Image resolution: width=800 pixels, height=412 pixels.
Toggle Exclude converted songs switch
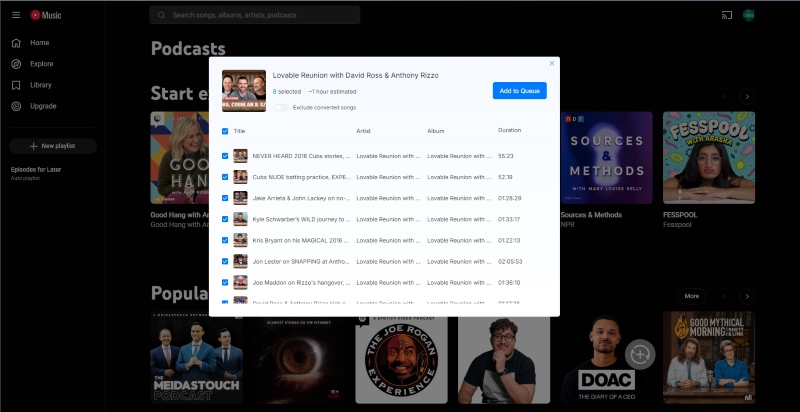(x=281, y=108)
